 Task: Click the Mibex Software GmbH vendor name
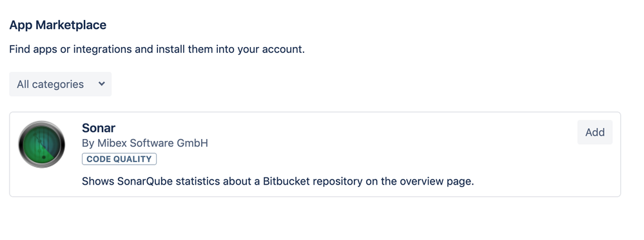(153, 143)
